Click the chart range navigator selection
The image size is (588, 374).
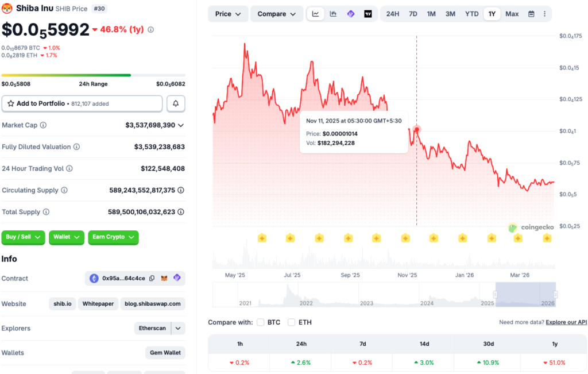point(525,294)
